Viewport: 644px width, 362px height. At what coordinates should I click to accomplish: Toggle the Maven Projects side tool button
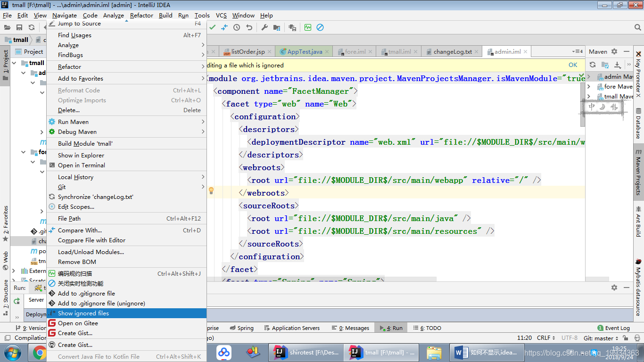[x=638, y=172]
